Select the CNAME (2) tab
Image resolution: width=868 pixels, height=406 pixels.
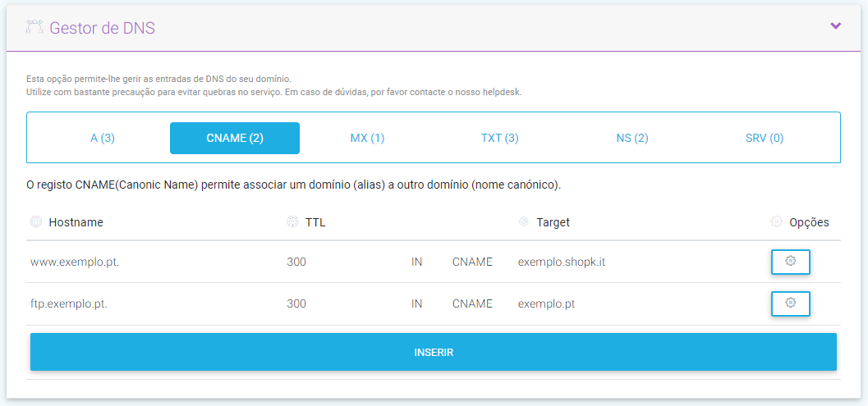pyautogui.click(x=235, y=138)
